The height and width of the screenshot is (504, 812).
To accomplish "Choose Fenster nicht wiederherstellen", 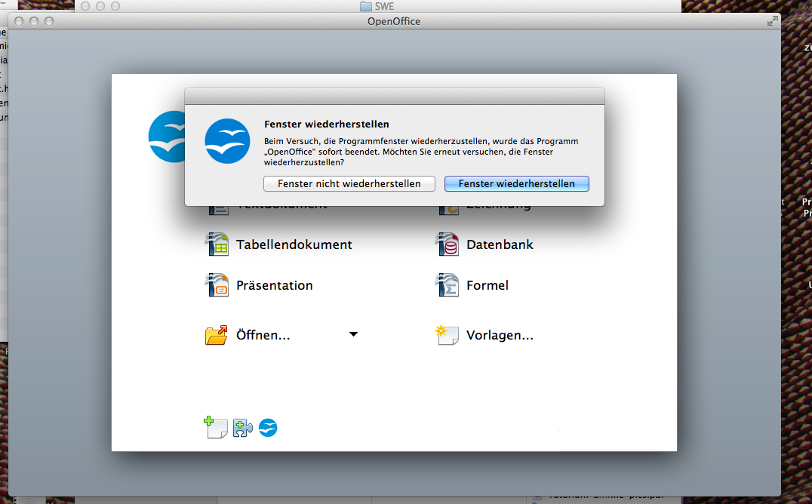I will point(349,183).
